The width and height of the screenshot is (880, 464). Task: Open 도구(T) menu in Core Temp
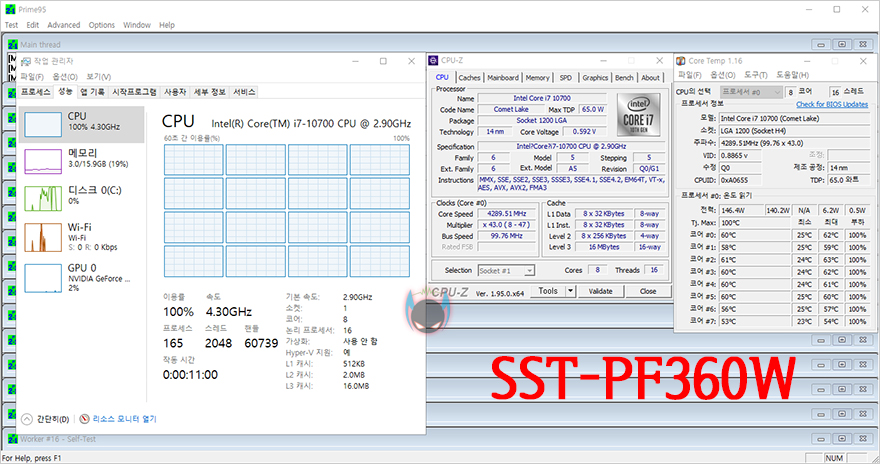(755, 75)
